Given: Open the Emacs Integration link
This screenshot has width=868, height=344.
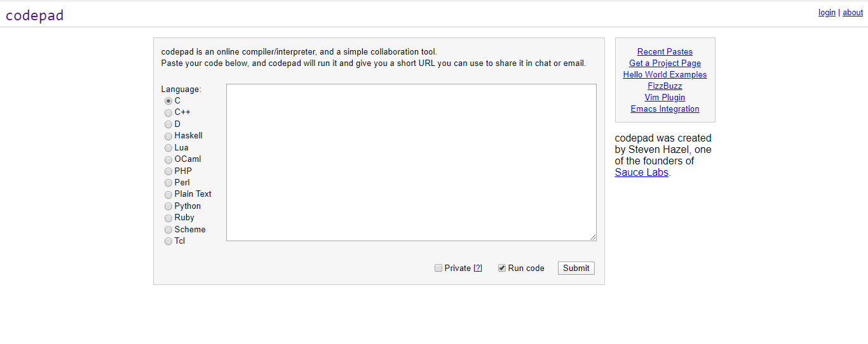Looking at the screenshot, I should coord(665,109).
